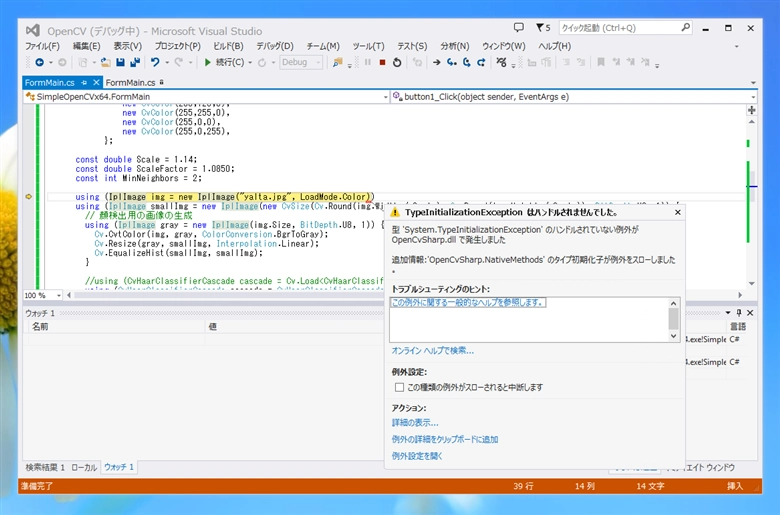Click the editor split-window plus icon
The image size is (780, 515).
coord(752,110)
